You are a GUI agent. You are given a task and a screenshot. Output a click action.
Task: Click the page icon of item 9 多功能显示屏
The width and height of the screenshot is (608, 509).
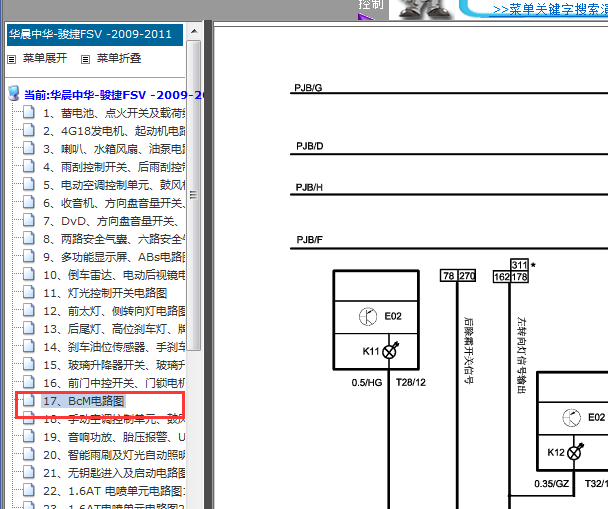(x=29, y=256)
